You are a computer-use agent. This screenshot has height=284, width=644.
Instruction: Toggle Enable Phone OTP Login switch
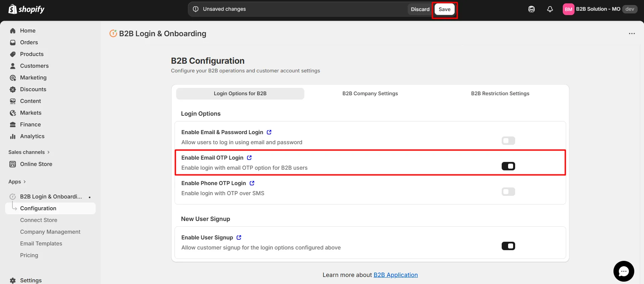click(508, 192)
